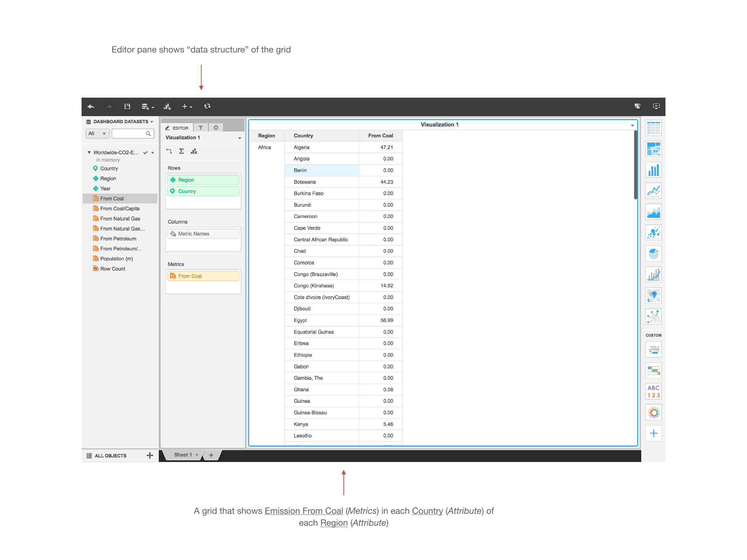Switch to the Editor tab
Screen dimensions: 747x560
(177, 128)
